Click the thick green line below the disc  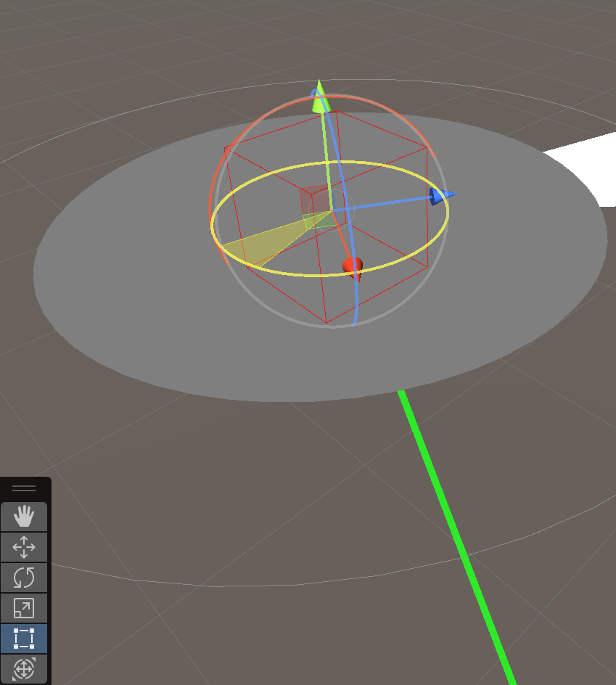457,537
